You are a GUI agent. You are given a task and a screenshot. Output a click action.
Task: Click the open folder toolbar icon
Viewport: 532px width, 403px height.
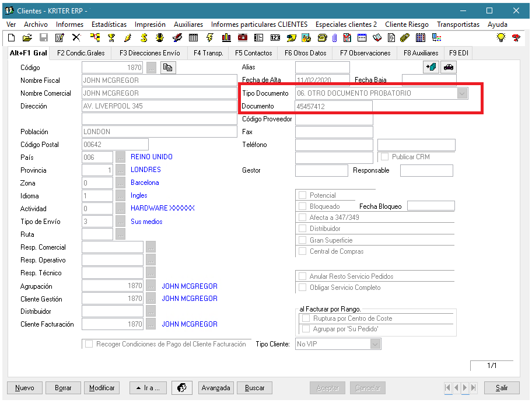coord(27,38)
